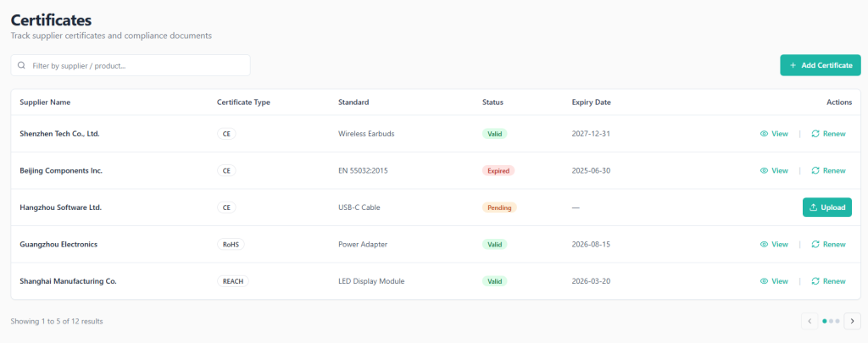Type in the supplier/product filter field

(x=136, y=65)
